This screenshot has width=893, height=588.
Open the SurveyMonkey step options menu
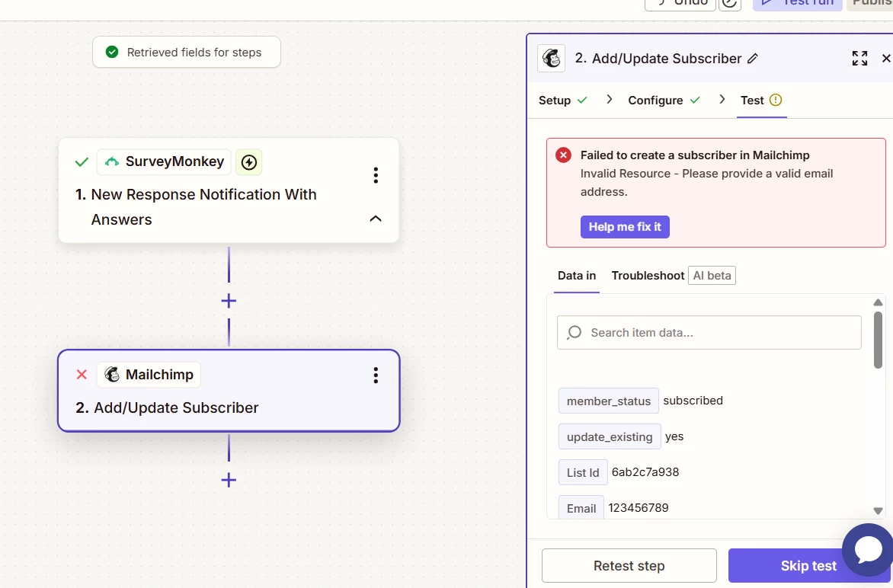[376, 175]
